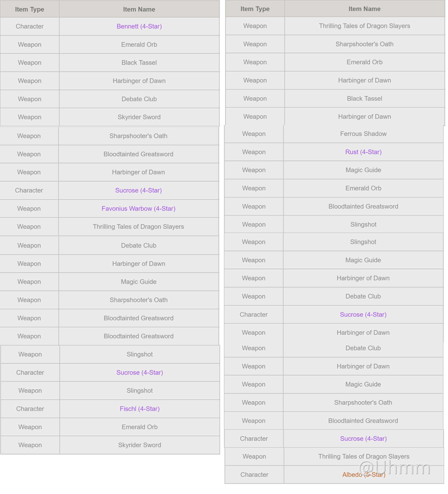Screen dimensions: 448x494
Task: Select the Weapon cell beside Ferrous Shadow
Action: 254,134
